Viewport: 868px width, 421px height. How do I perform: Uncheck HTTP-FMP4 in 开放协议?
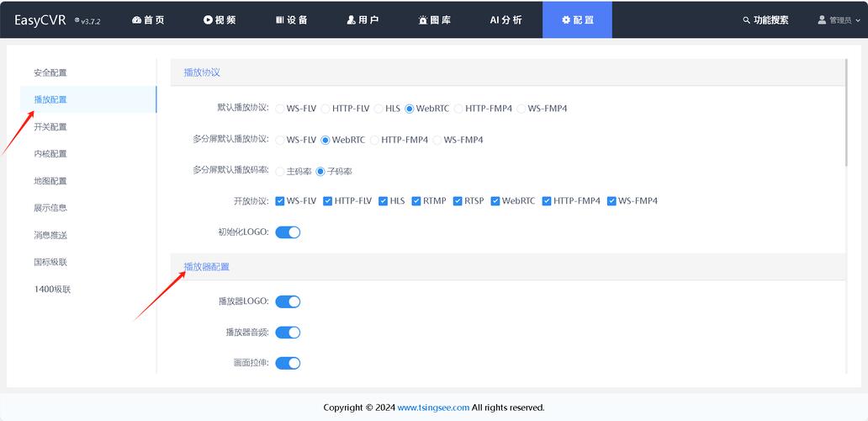[547, 201]
